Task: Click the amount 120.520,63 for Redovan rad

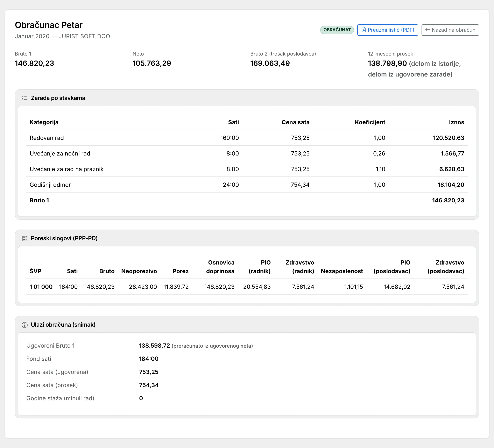Action: tap(449, 138)
